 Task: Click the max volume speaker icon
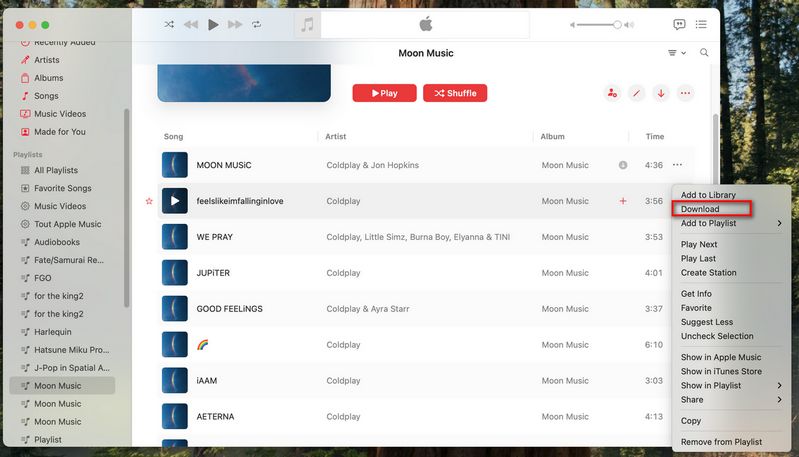pos(629,24)
